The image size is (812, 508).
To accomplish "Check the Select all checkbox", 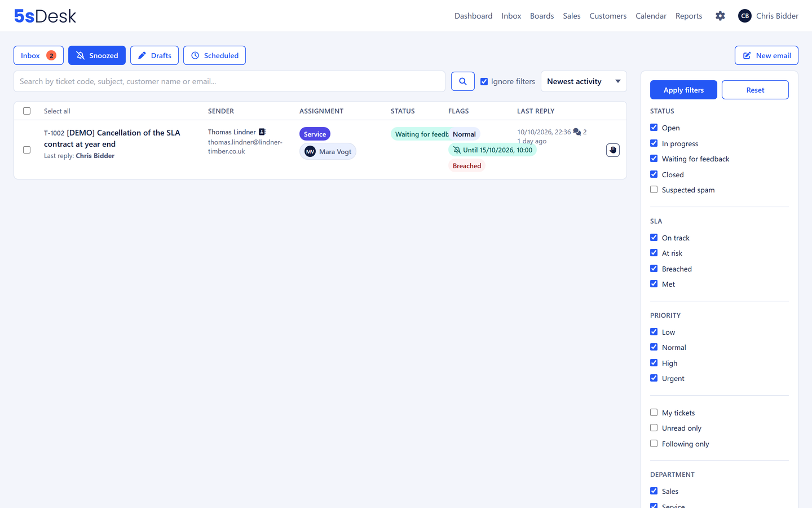I will tap(27, 111).
